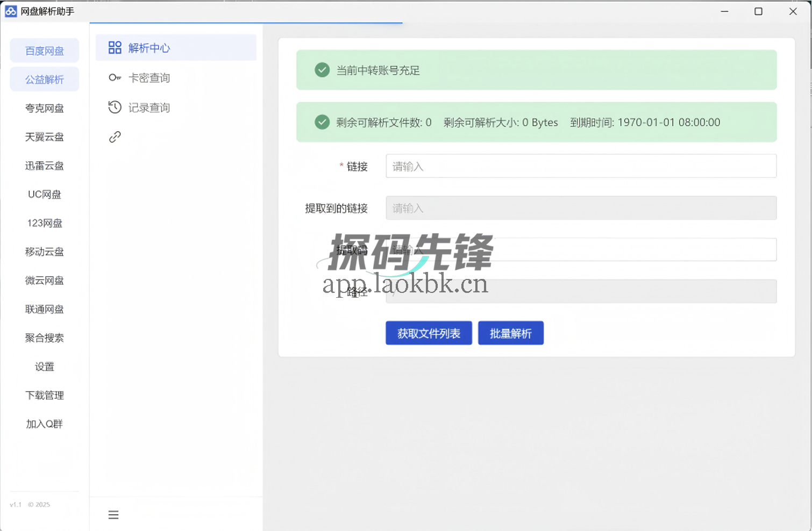This screenshot has height=531, width=812.
Task: Open the 解析中心 grid icon
Action: click(115, 47)
